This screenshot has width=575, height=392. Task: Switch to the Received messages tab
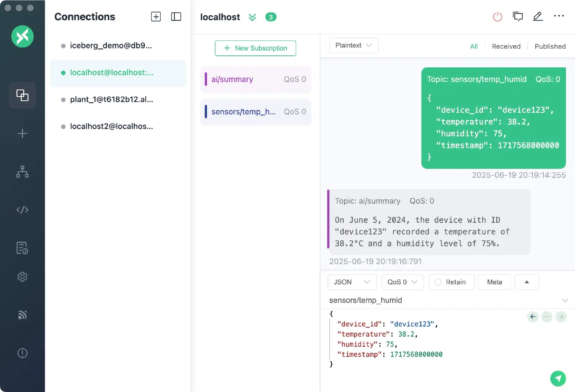pyautogui.click(x=506, y=46)
